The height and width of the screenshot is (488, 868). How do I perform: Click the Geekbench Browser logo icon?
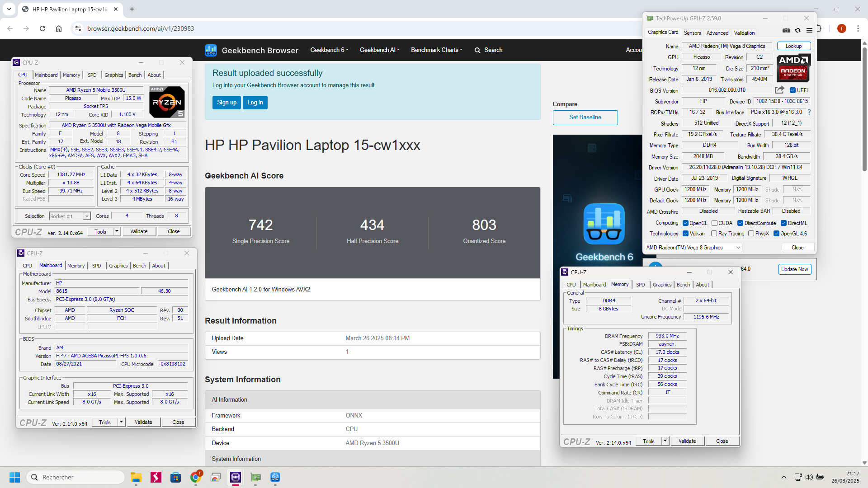(211, 50)
